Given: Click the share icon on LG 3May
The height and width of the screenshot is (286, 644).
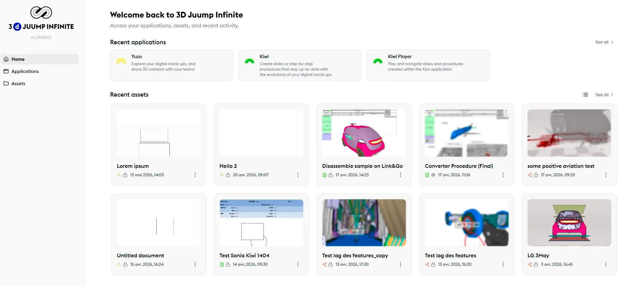Looking at the screenshot, I should tap(530, 264).
